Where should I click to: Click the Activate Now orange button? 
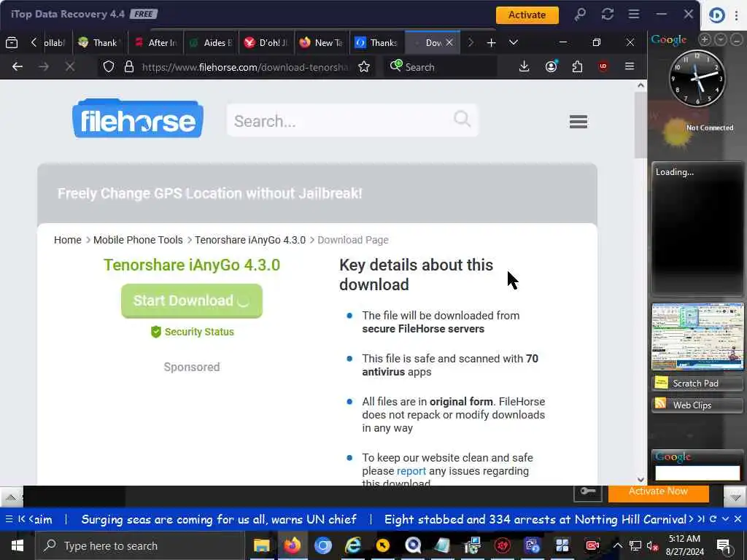tap(659, 493)
